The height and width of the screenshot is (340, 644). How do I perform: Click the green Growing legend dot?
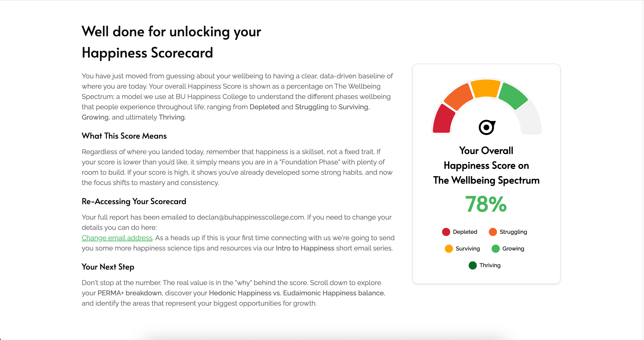click(x=496, y=249)
